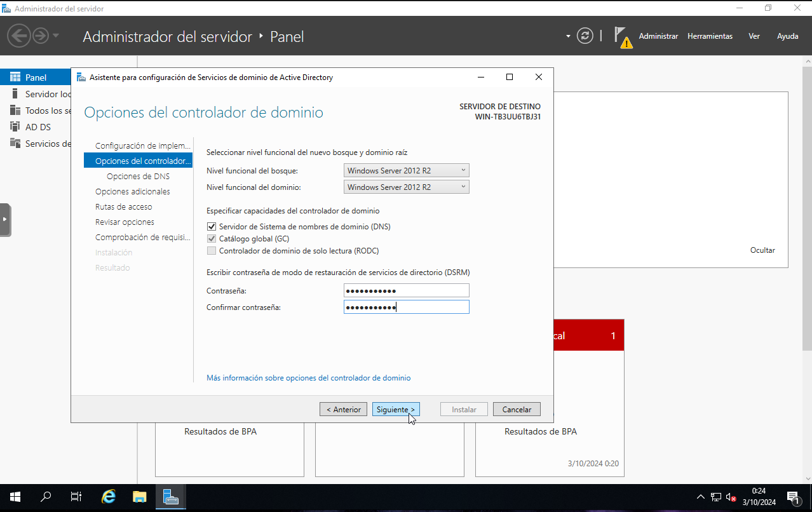Click the Confirmar contraseña field
Image resolution: width=812 pixels, height=512 pixels.
407,307
